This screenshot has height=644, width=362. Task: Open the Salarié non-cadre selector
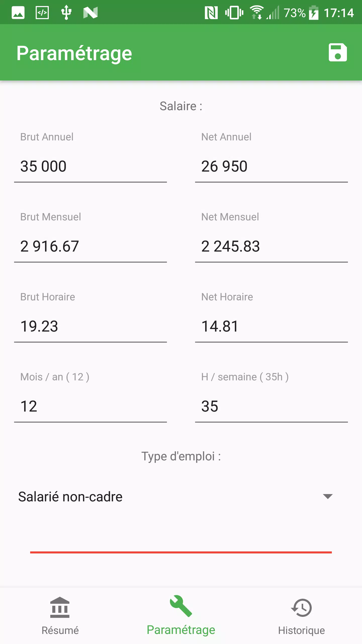coord(176,497)
